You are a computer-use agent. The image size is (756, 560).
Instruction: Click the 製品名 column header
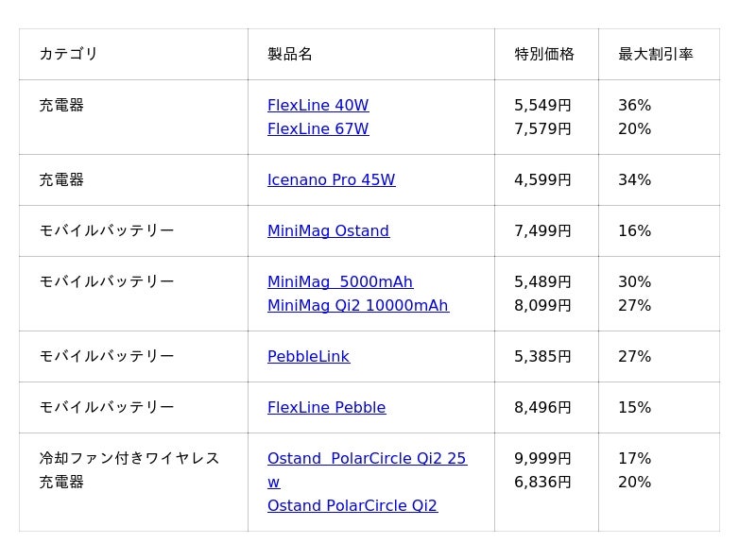[x=290, y=55]
